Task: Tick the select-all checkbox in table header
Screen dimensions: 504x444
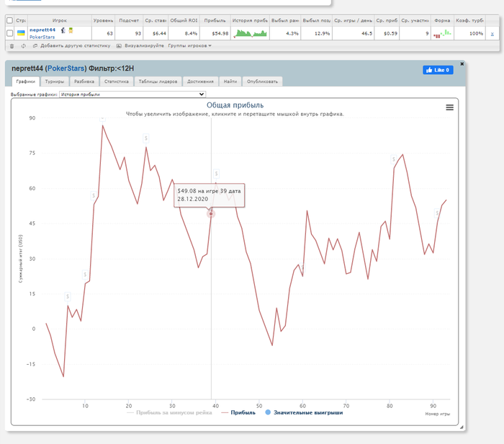Action: click(9, 21)
